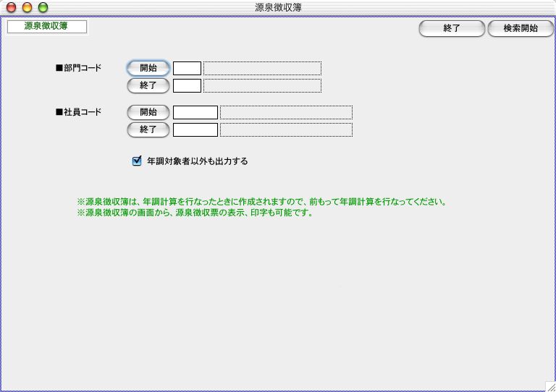Select the 社員コード end name display field
The height and width of the screenshot is (392, 556).
286,130
